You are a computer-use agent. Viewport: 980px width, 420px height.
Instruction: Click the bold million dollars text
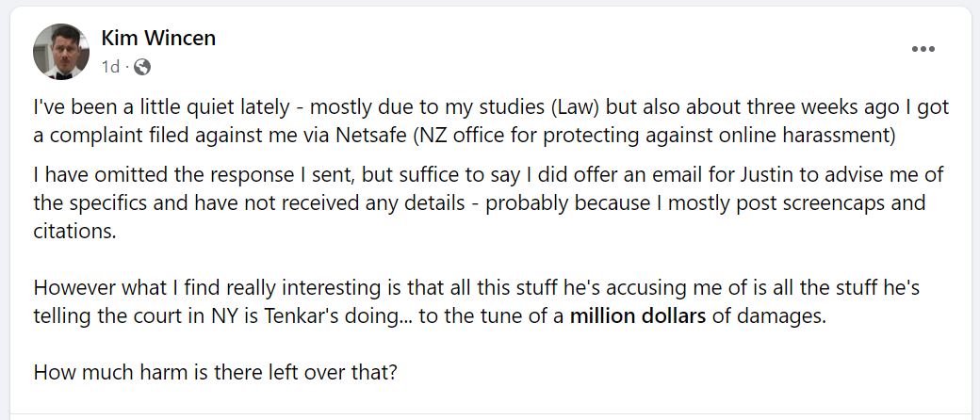[638, 316]
